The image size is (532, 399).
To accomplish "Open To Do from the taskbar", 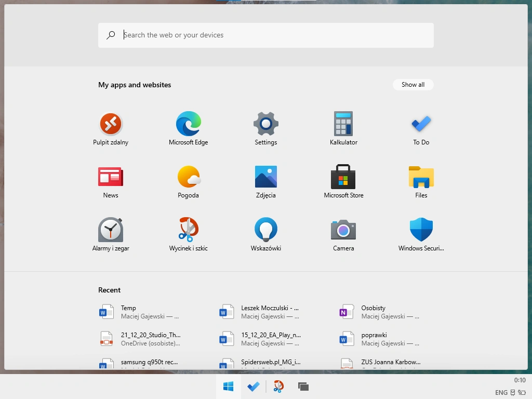I will [x=254, y=387].
